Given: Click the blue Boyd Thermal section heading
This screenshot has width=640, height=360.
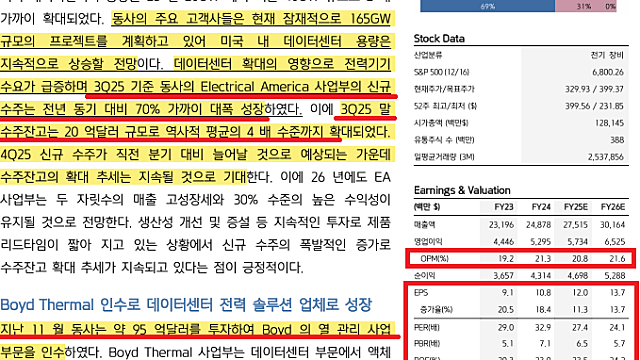Looking at the screenshot, I should (186, 305).
